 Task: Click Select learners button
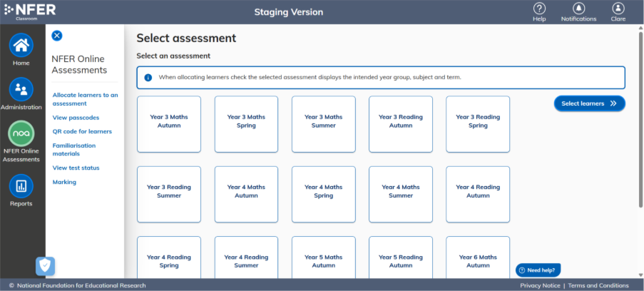coord(589,103)
